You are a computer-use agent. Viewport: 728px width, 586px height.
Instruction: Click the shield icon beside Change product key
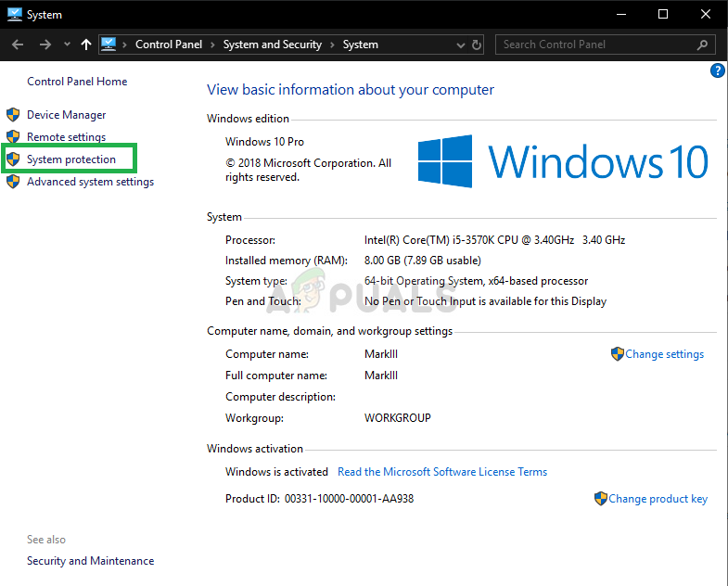pyautogui.click(x=601, y=499)
